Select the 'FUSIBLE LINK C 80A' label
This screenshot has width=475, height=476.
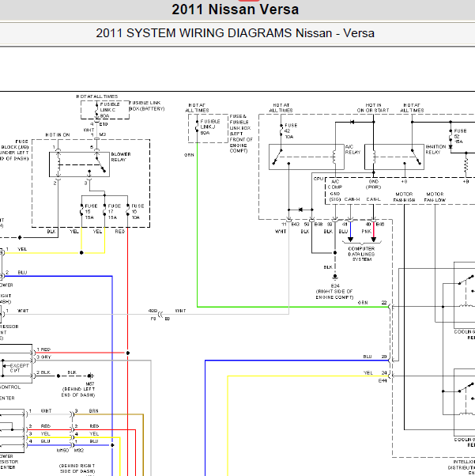[x=110, y=110]
